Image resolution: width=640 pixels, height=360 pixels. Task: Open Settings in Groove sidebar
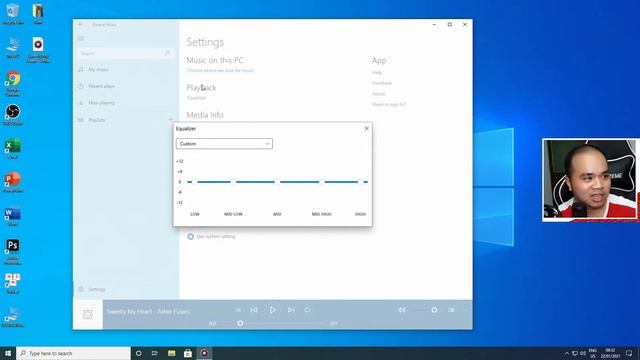tap(97, 289)
